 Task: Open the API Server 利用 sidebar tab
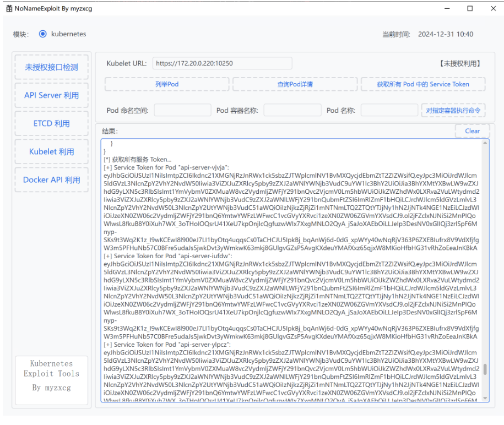point(51,95)
